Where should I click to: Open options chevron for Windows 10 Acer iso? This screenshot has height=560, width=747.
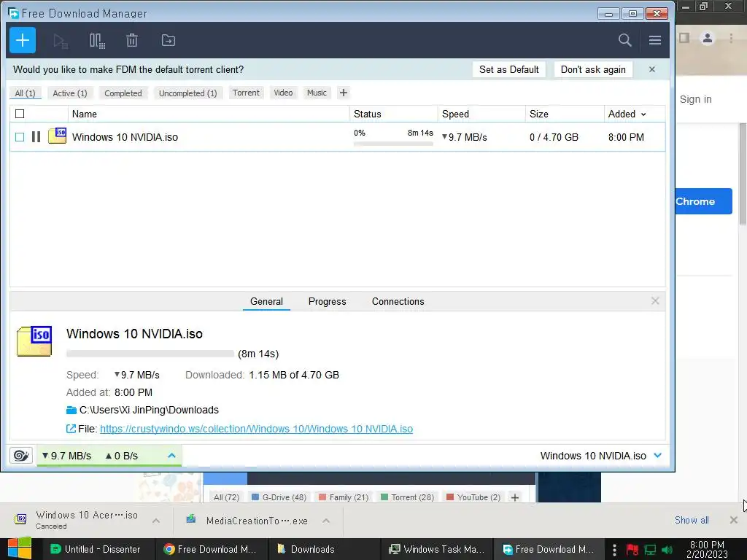click(x=156, y=521)
